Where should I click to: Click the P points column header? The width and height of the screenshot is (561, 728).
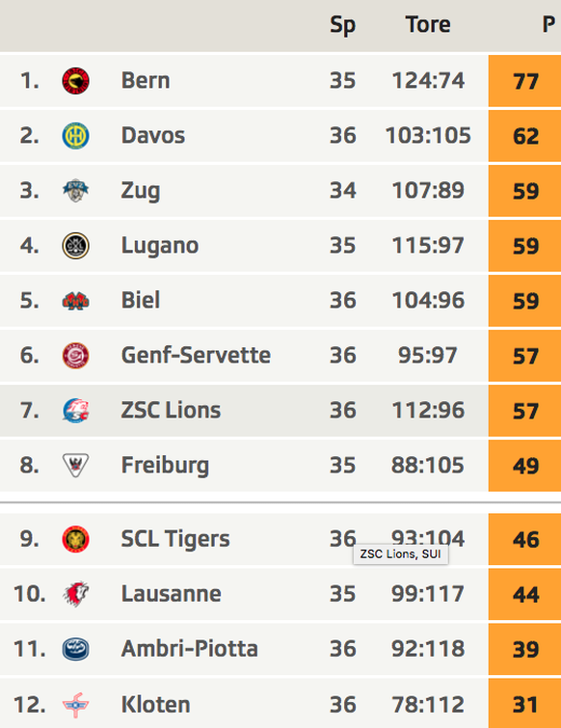[548, 24]
